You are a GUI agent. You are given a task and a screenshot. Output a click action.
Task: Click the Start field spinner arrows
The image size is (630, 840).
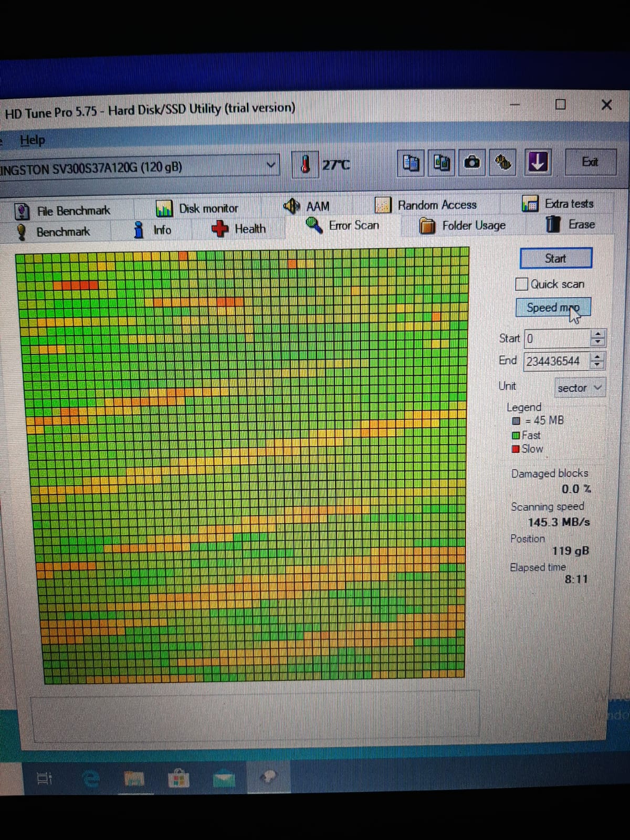(597, 338)
